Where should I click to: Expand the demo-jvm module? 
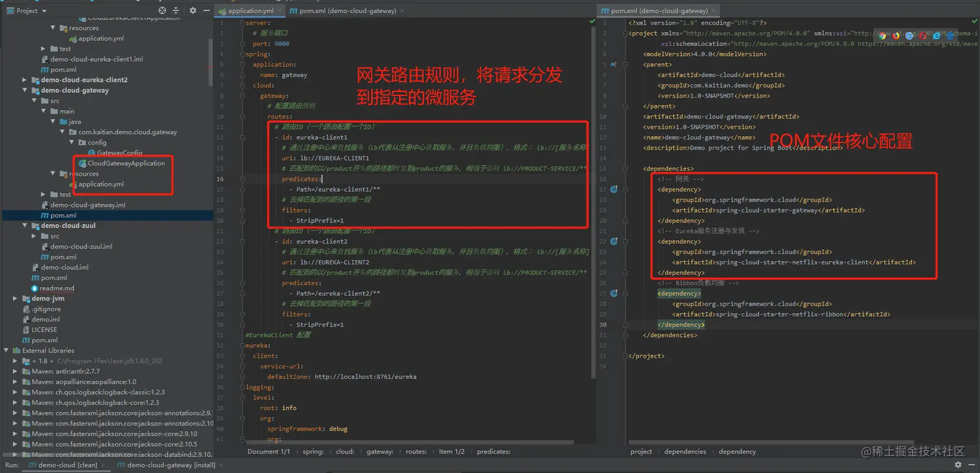(16, 299)
